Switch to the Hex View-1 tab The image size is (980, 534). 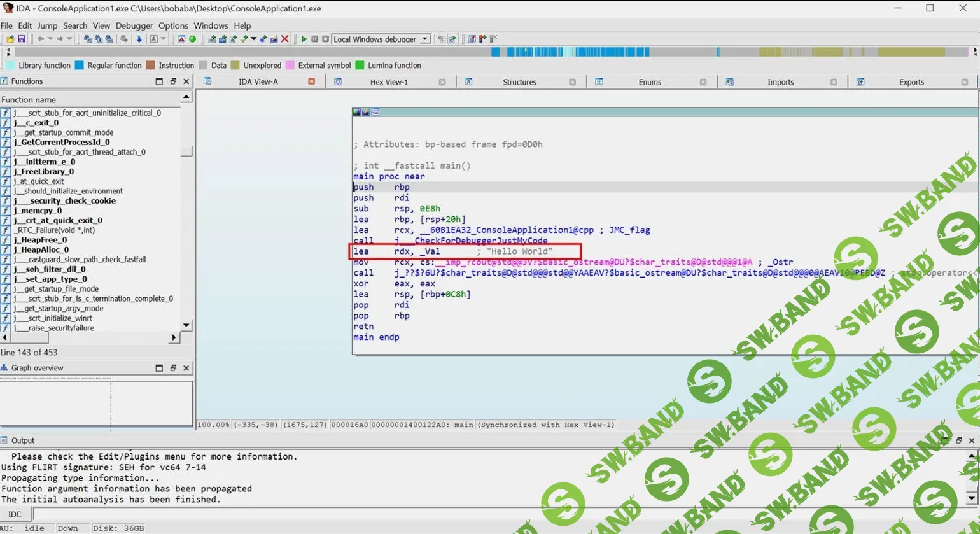389,82
